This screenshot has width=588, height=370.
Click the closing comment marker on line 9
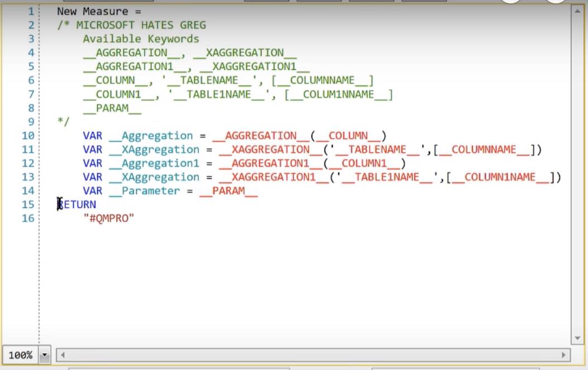click(63, 122)
